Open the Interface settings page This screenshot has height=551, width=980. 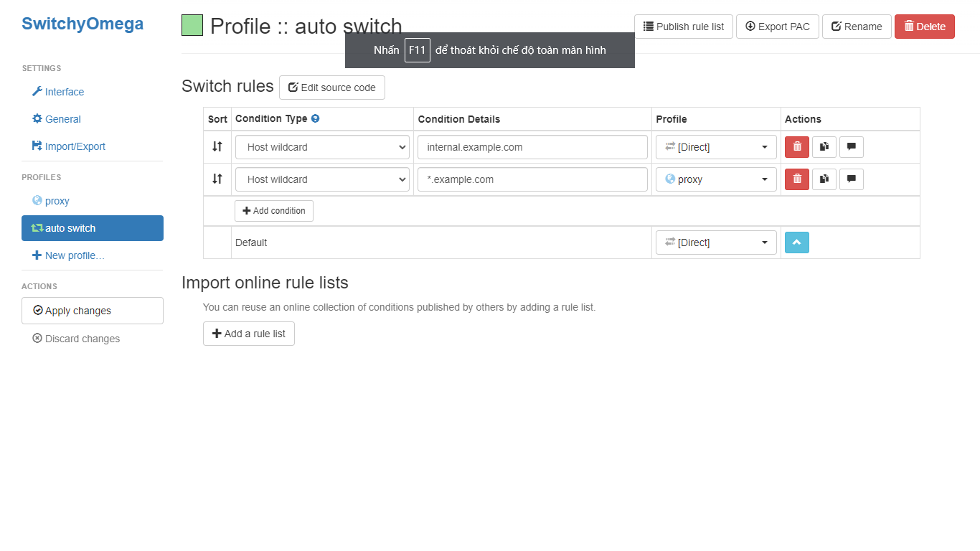pos(64,92)
